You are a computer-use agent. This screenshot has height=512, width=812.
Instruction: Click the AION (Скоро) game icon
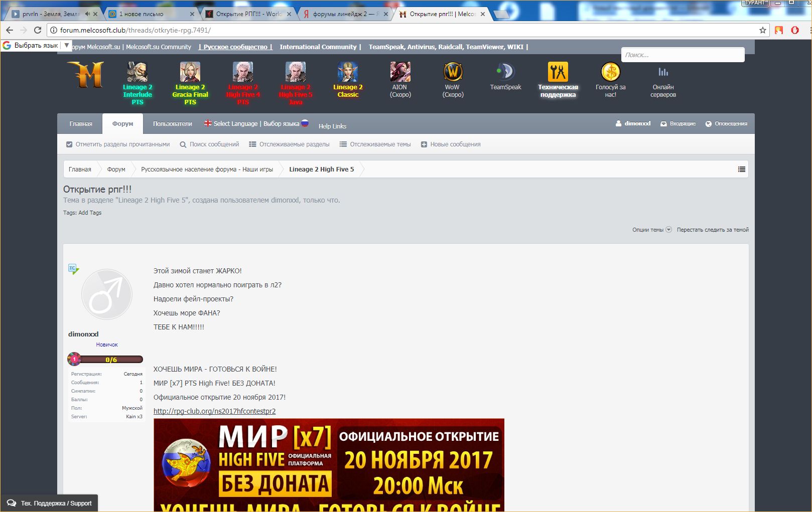(400, 72)
